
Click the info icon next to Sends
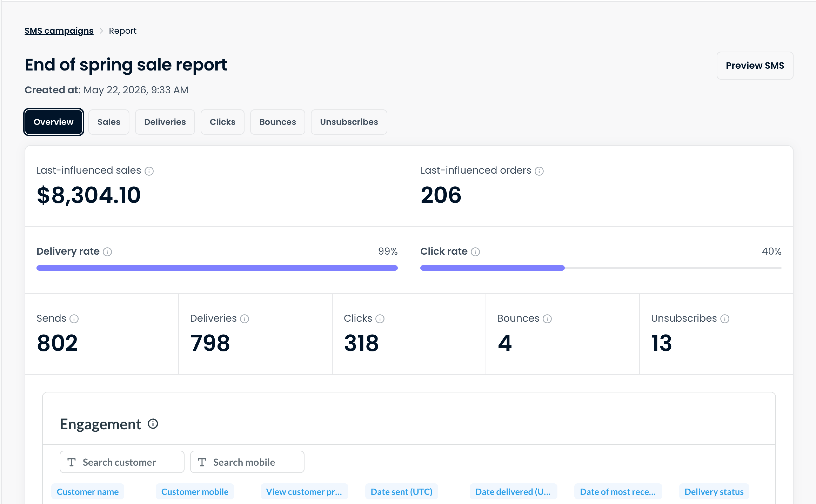(x=74, y=319)
